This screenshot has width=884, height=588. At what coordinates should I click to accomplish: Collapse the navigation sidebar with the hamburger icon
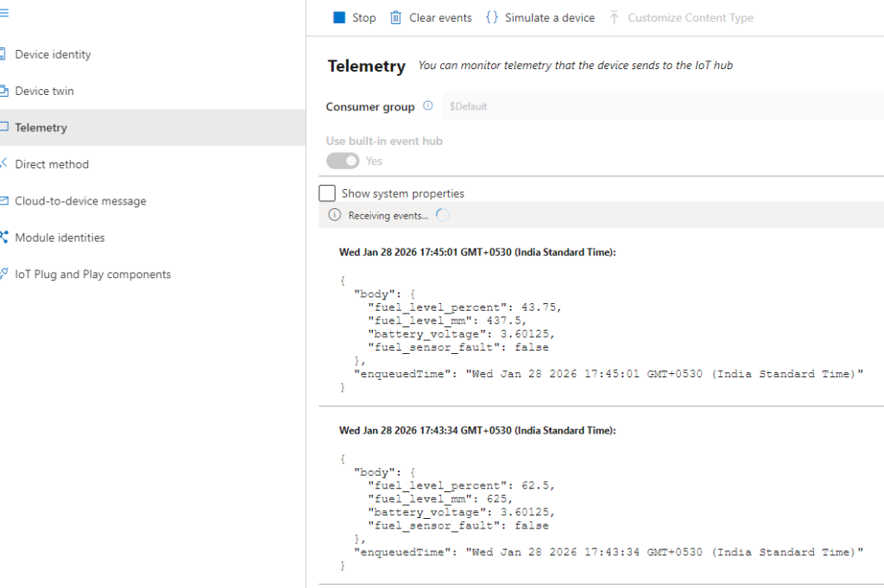pyautogui.click(x=9, y=12)
